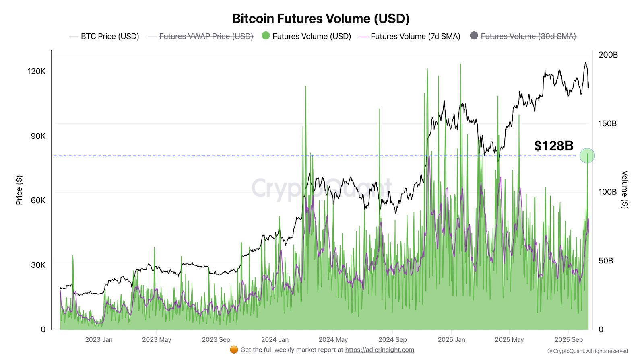Click the 2025 Sep x-axis label
This screenshot has width=644, height=362.
[x=568, y=339]
